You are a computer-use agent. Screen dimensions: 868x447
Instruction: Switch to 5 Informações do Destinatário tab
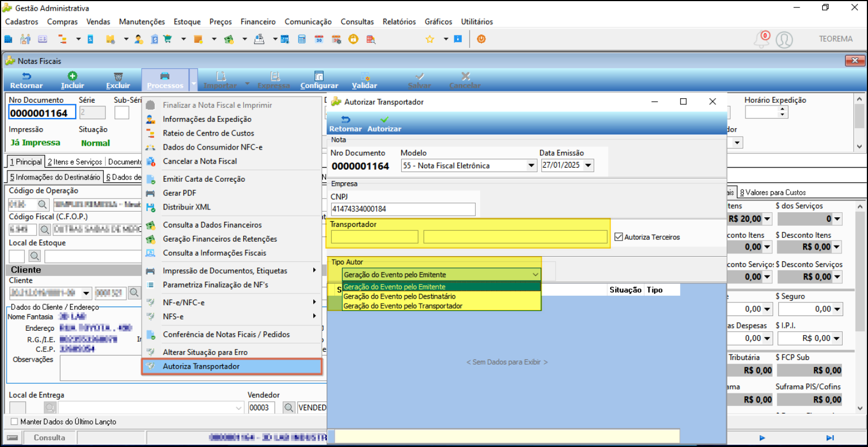[x=55, y=177]
